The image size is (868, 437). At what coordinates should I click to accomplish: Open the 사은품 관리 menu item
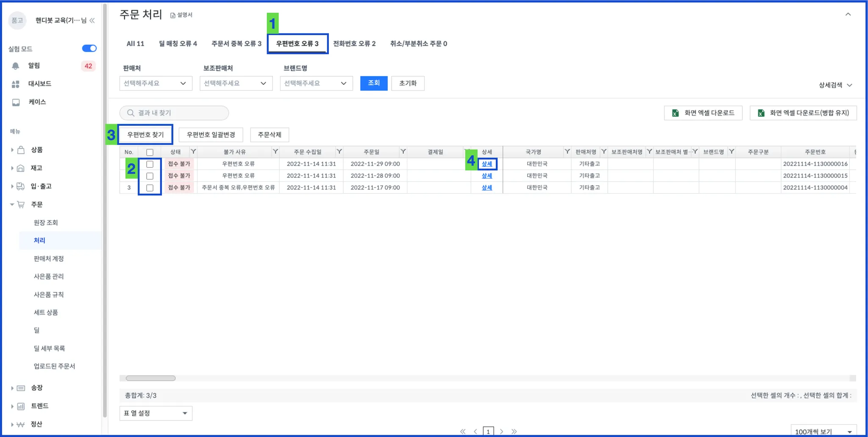49,277
